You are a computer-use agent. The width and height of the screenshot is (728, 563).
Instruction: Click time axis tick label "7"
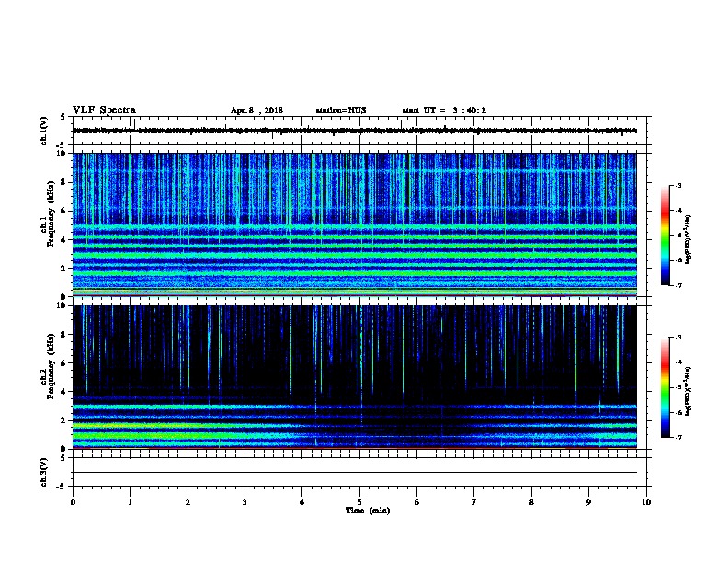474,502
